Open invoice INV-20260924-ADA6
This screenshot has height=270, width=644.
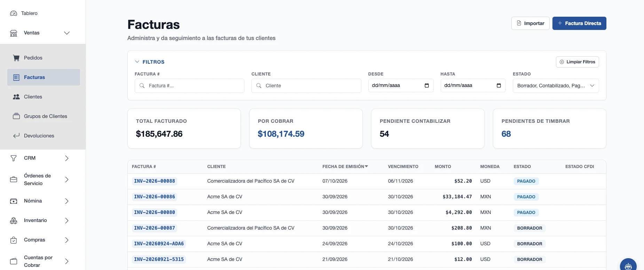159,244
